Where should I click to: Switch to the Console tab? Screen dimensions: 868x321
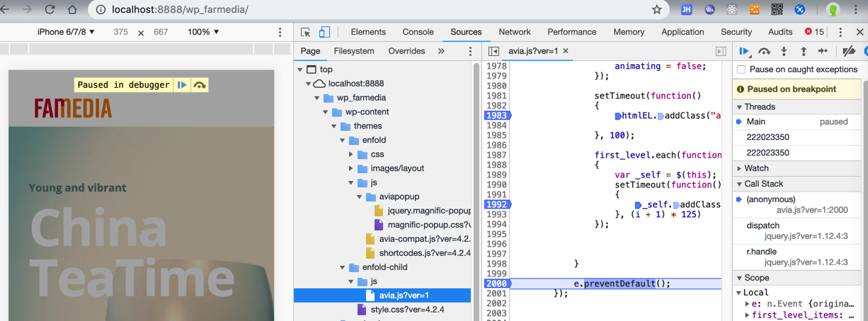418,32
